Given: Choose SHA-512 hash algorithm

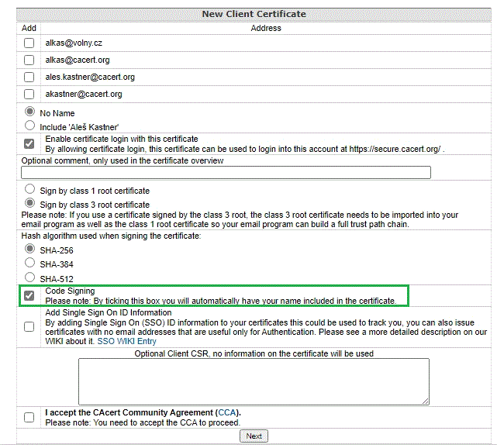Looking at the screenshot, I should click(30, 277).
